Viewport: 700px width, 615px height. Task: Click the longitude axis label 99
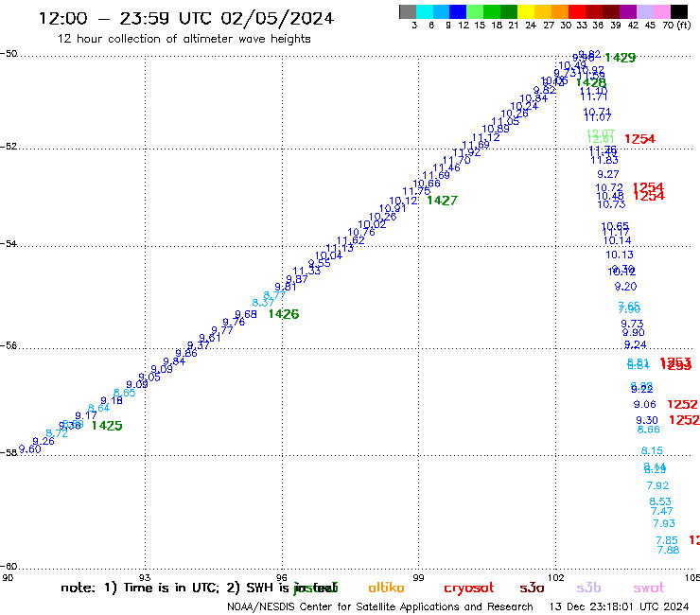click(418, 578)
